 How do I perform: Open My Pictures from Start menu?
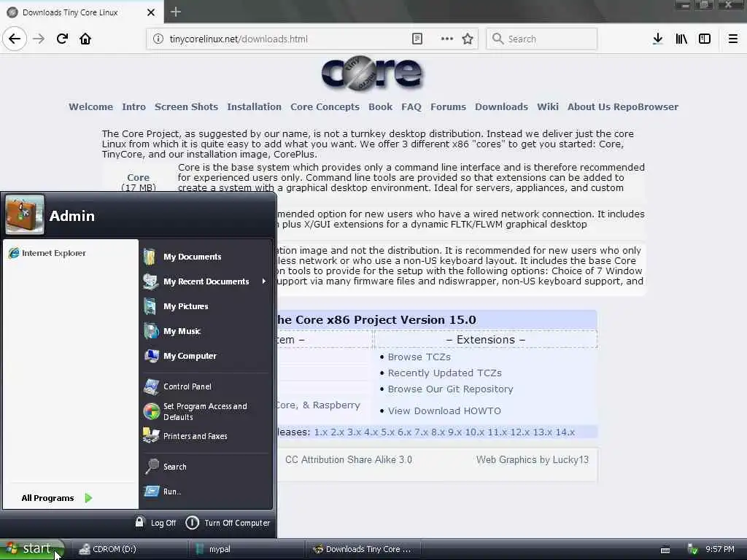coord(206,306)
